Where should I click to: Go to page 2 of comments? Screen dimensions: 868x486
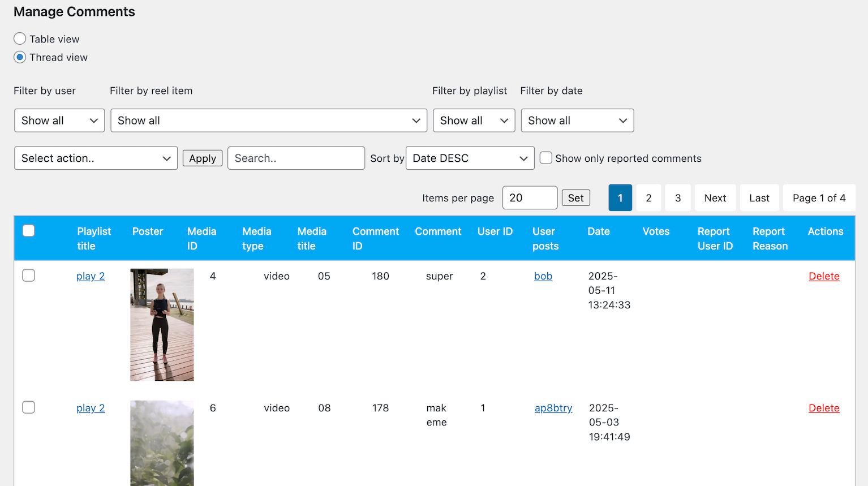(648, 198)
